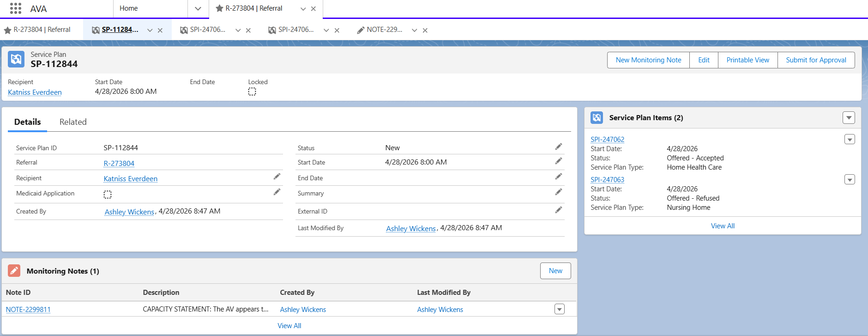Image resolution: width=868 pixels, height=336 pixels.
Task: Open the SPI-247062 service plan item link
Action: coord(608,140)
